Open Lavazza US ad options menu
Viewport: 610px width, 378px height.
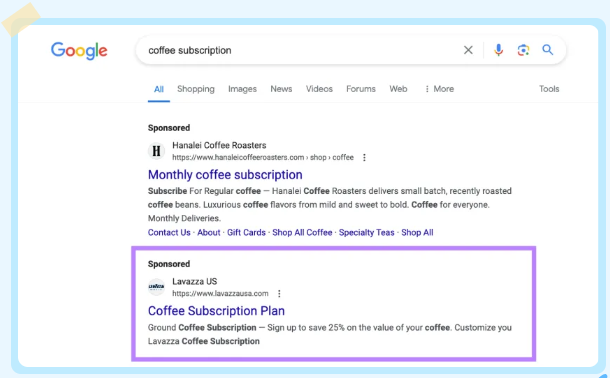[279, 294]
